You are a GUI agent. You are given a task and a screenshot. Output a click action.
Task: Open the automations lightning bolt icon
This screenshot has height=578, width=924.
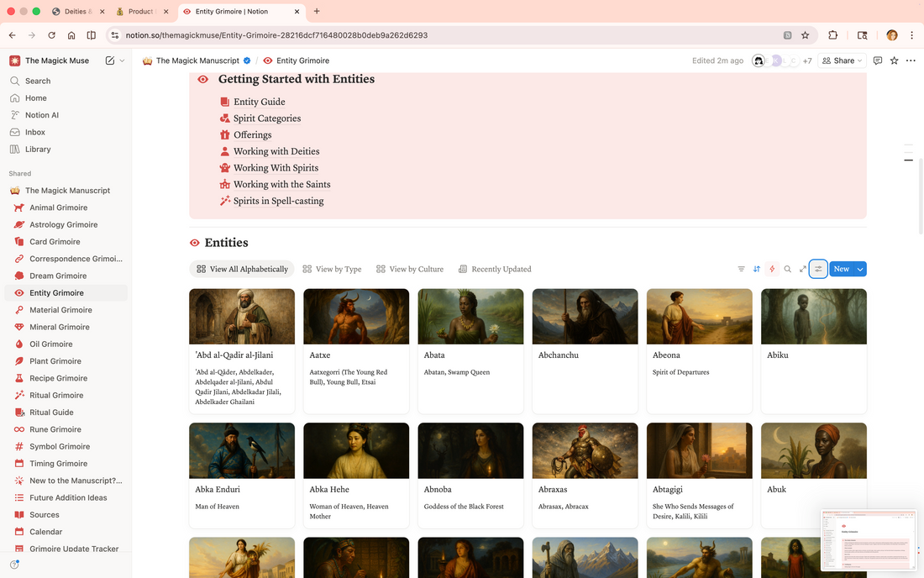pyautogui.click(x=772, y=270)
